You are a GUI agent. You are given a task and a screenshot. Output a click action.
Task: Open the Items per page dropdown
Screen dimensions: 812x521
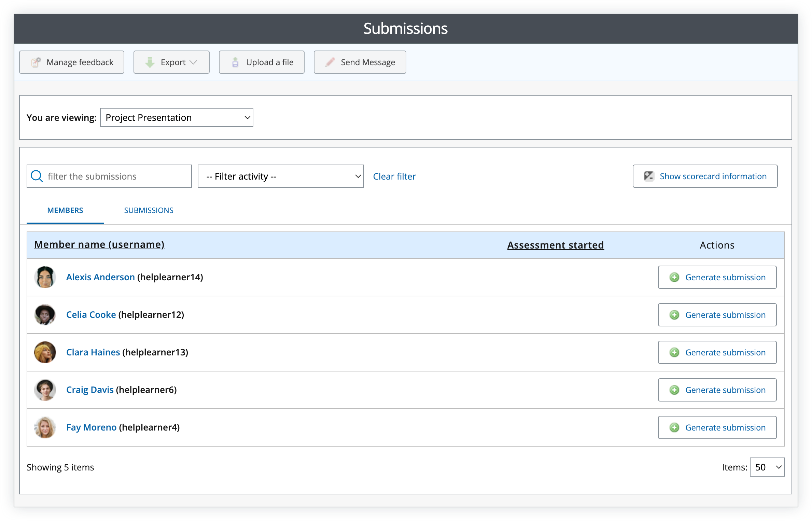(767, 467)
